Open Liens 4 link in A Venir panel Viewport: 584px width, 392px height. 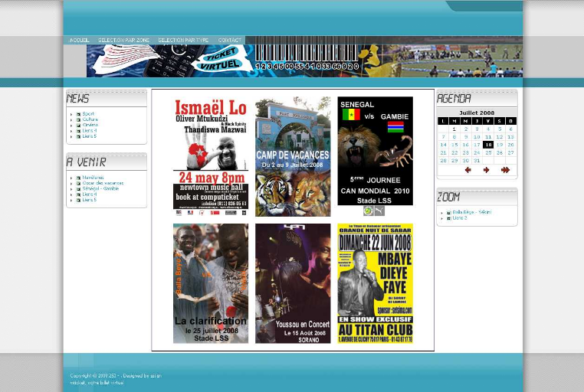click(90, 194)
